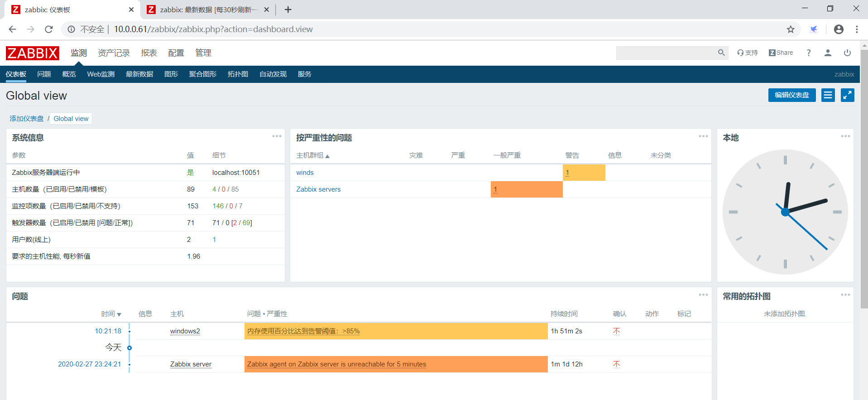Click the 2020-02-27 23:24:21 time link
The height and width of the screenshot is (400, 868).
point(90,364)
